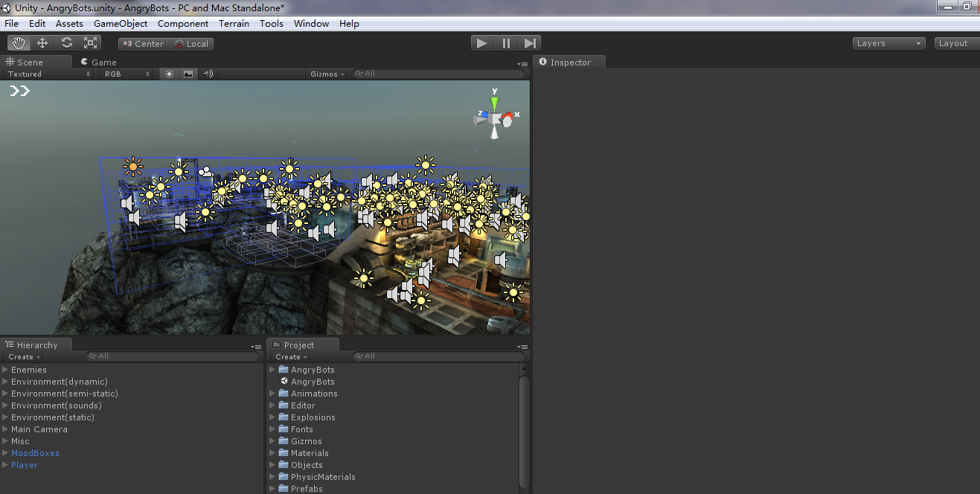
Task: Click the camera gizmo in scene
Action: 205,172
